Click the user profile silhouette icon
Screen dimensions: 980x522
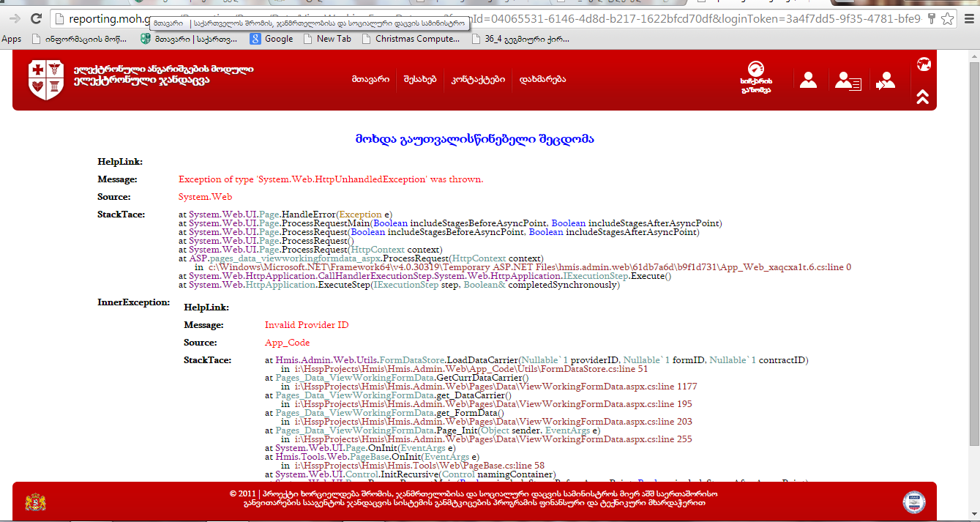[808, 80]
